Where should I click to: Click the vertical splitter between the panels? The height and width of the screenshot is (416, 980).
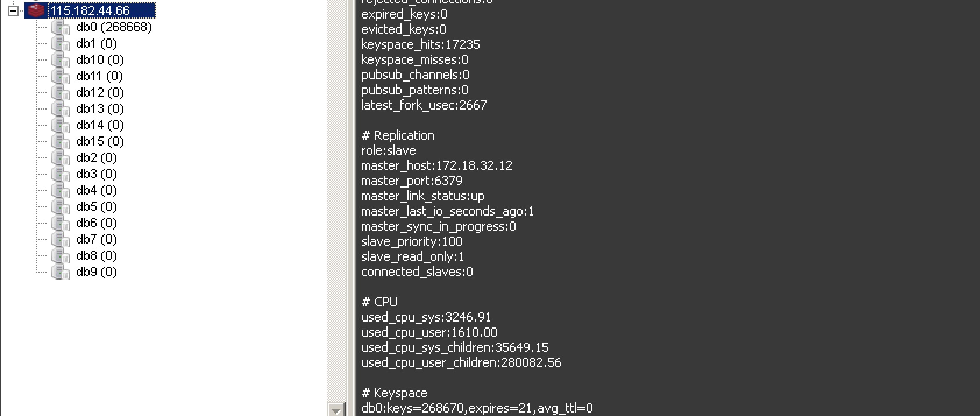351,208
